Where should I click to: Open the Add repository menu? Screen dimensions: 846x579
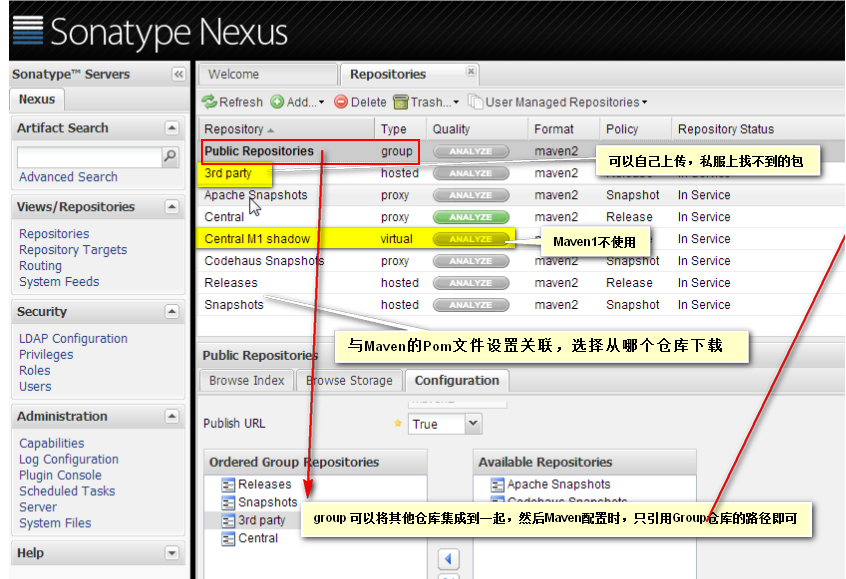click(298, 102)
